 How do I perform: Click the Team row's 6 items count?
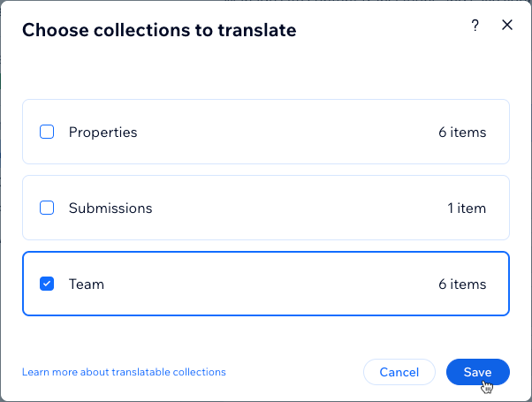(462, 284)
